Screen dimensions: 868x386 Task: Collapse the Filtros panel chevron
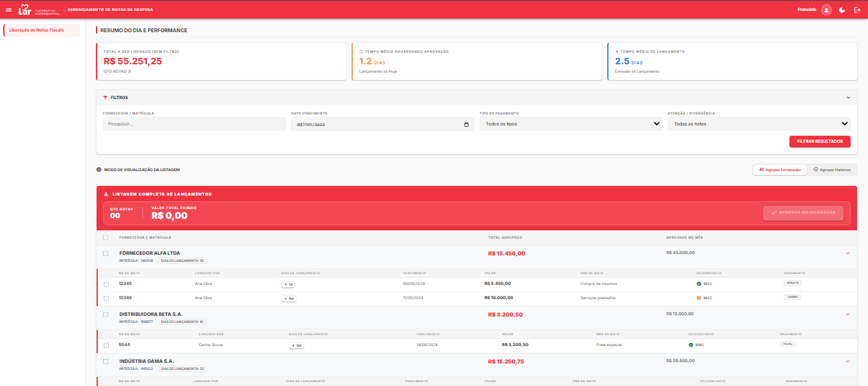point(848,98)
